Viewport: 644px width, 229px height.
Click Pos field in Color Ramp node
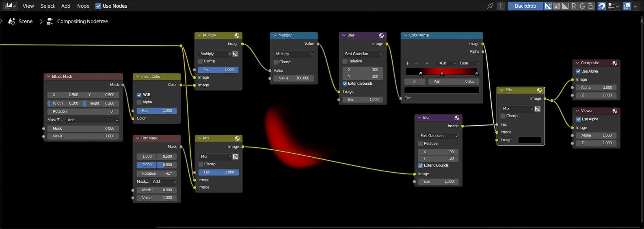454,81
